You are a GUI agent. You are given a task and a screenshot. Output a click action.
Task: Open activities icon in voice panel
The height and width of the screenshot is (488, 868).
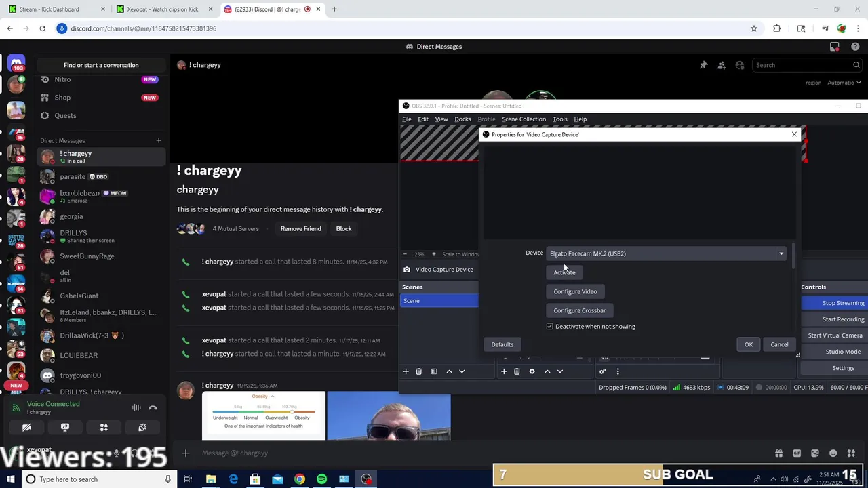[104, 428]
